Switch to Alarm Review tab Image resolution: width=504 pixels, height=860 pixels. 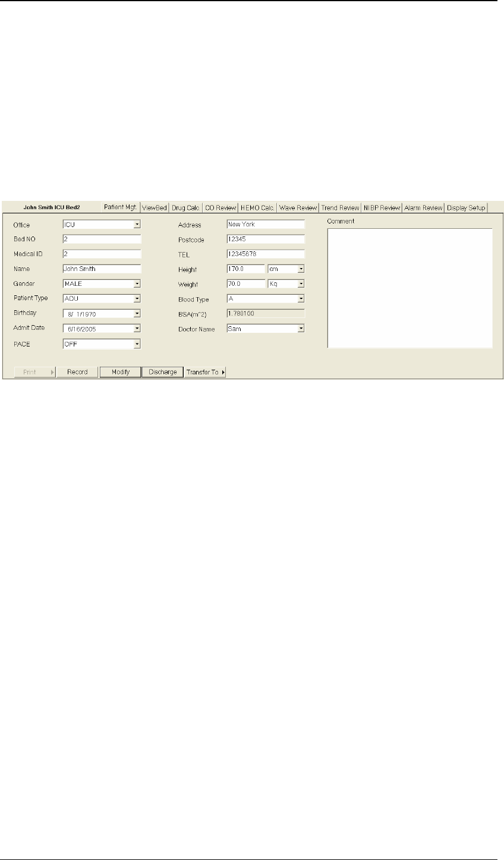pyautogui.click(x=424, y=208)
